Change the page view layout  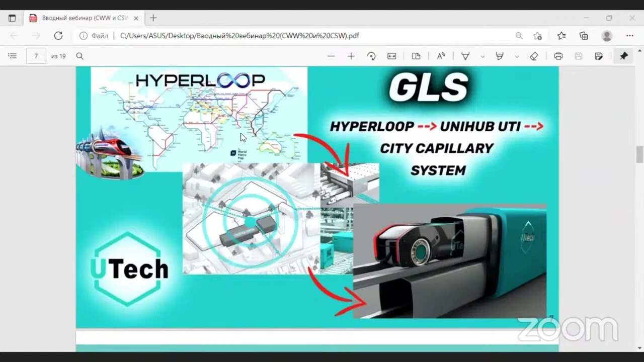(416, 56)
